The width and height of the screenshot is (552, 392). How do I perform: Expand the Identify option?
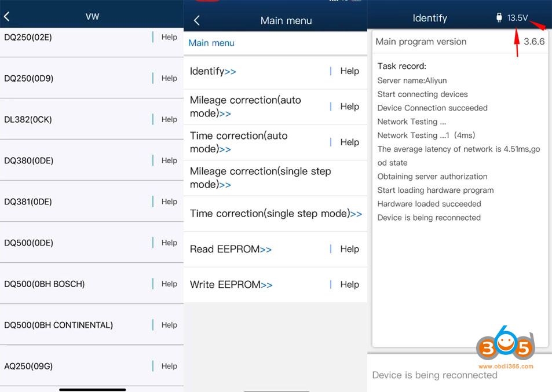(213, 71)
